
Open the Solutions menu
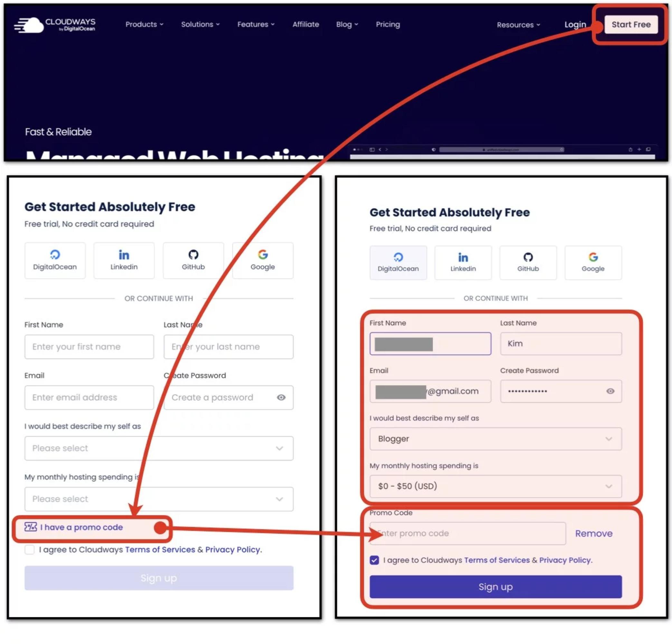pos(200,24)
